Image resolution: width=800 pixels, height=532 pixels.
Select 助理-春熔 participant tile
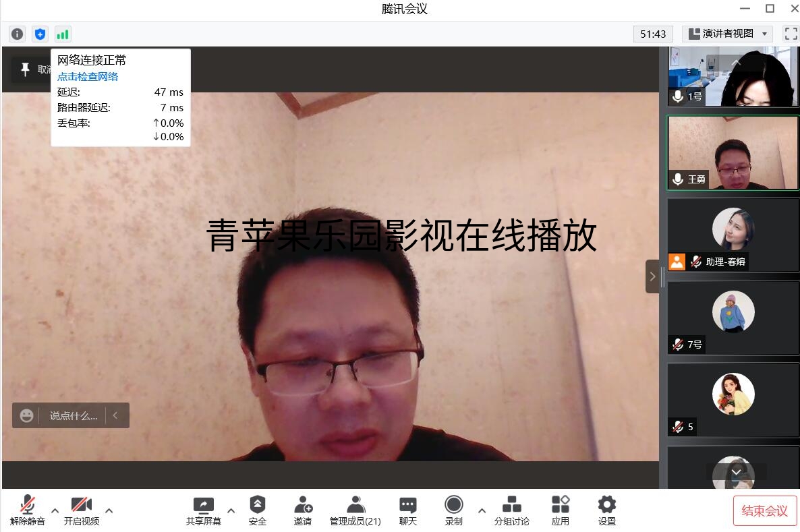733,235
